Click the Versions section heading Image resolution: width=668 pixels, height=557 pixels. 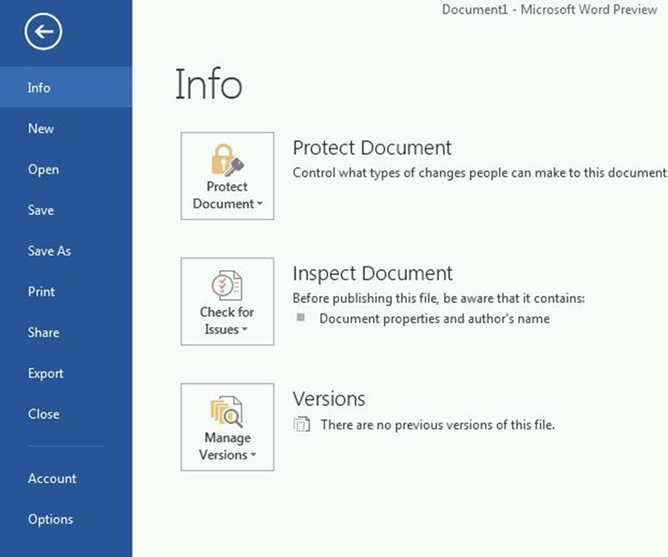(329, 399)
